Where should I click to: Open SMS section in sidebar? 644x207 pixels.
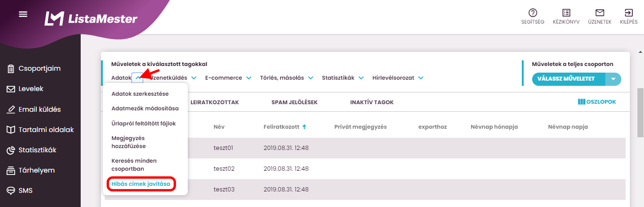pyautogui.click(x=25, y=190)
